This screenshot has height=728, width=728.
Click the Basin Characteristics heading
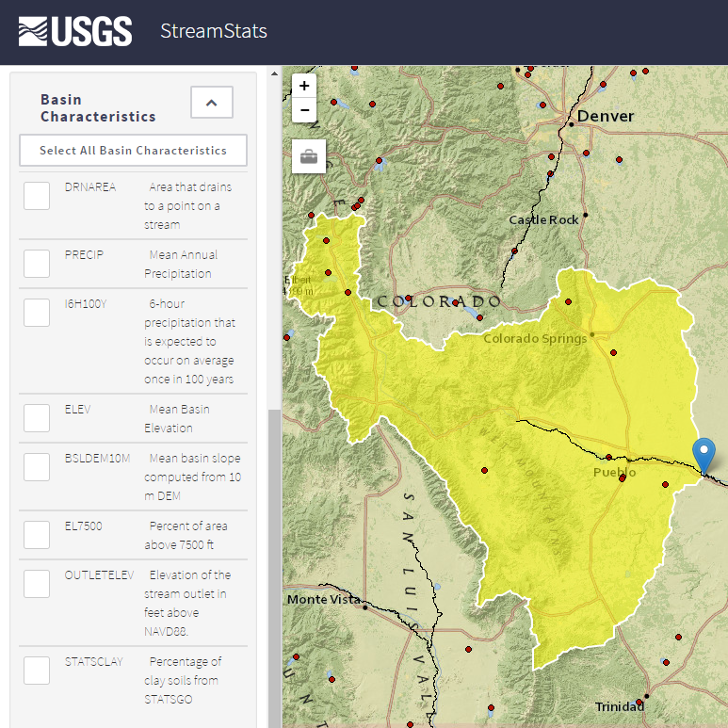point(98,108)
